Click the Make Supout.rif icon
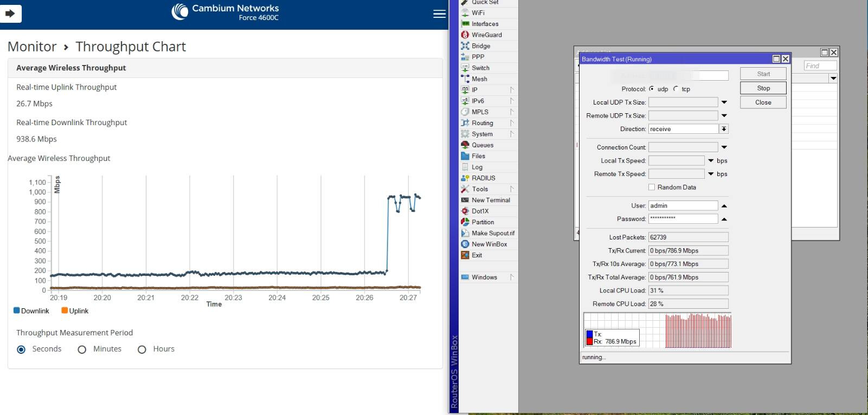The image size is (868, 415). click(465, 233)
